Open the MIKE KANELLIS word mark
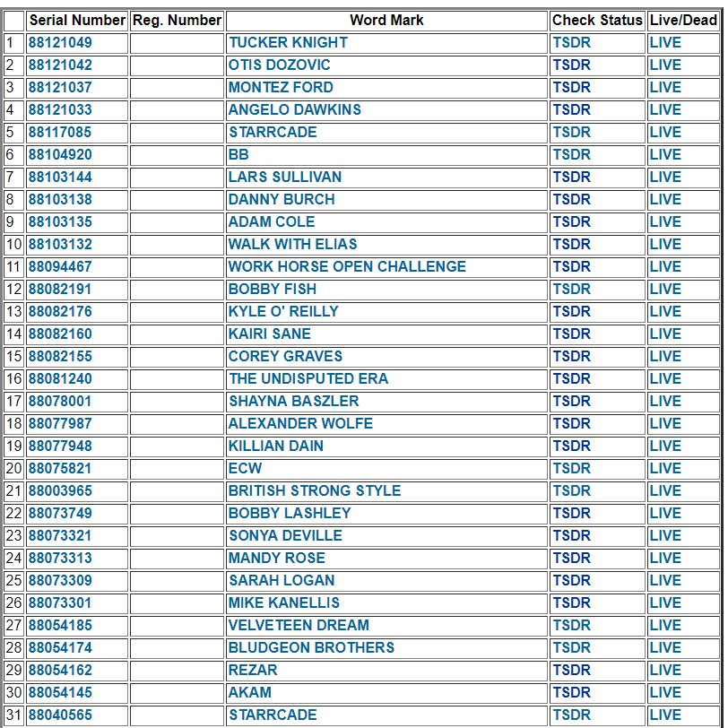 click(x=283, y=602)
